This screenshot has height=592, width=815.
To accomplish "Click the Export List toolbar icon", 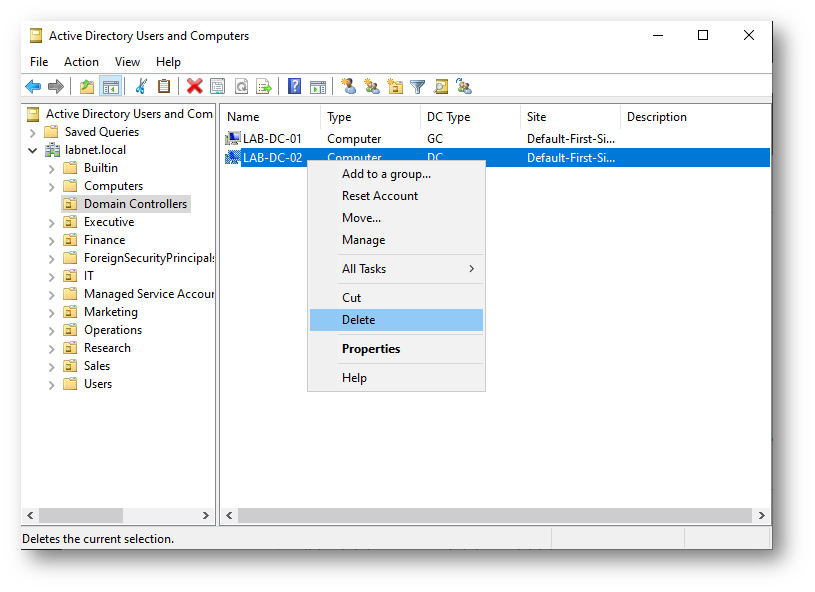I will 265,86.
